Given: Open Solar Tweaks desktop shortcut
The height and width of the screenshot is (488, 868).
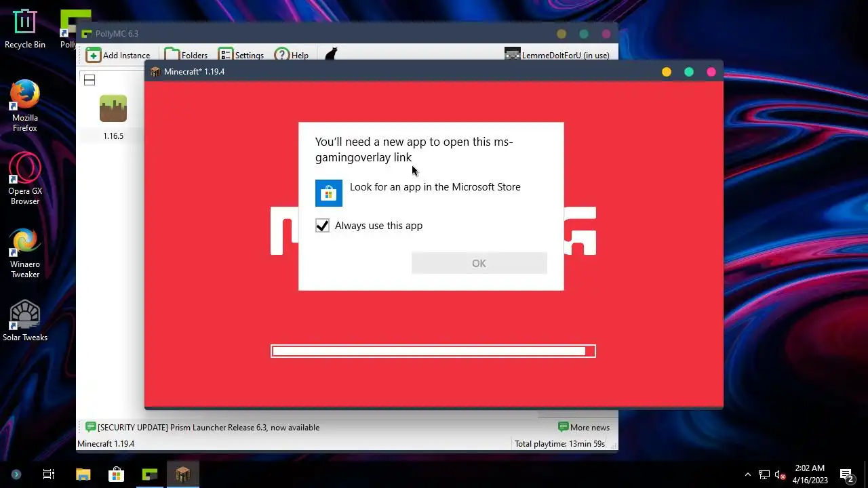Looking at the screenshot, I should 25,321.
